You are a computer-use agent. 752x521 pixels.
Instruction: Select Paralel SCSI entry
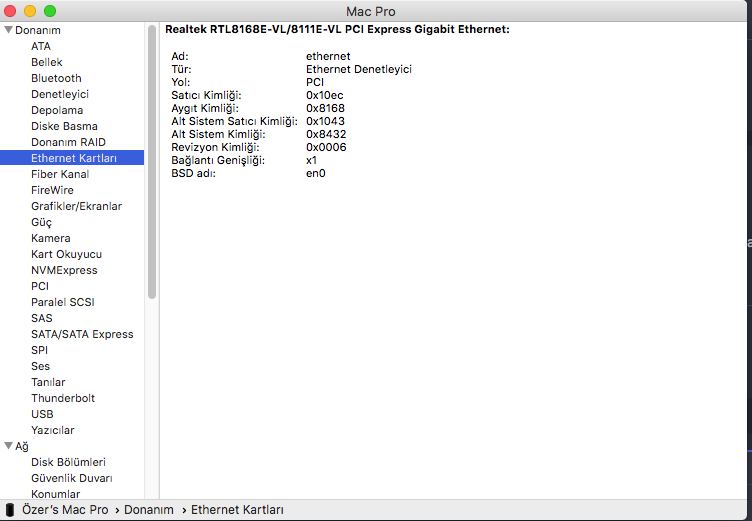(63, 302)
